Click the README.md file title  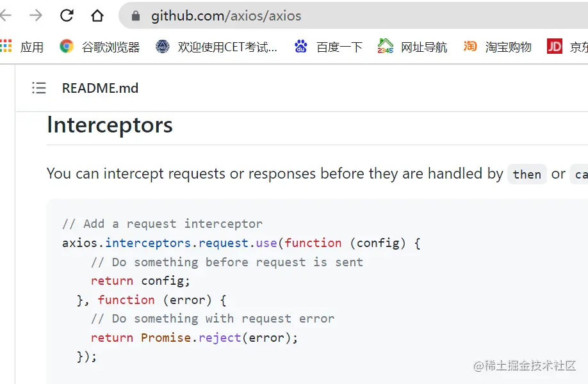click(x=100, y=88)
